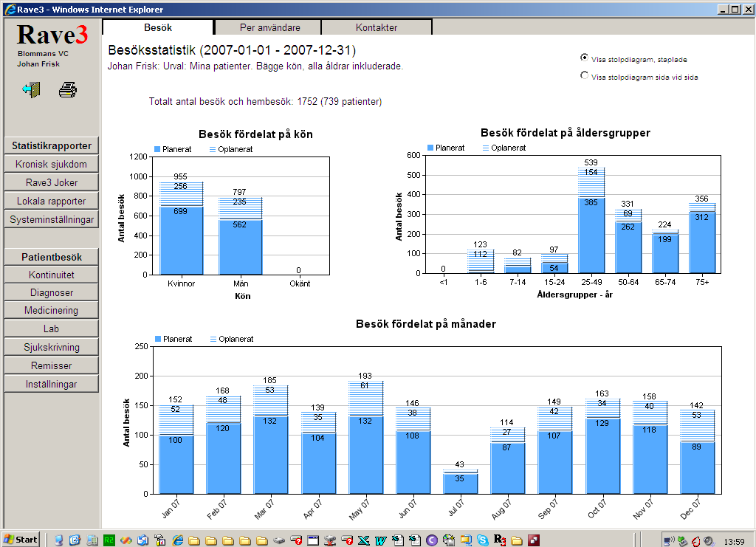This screenshot has height=547, width=756.
Task: Click the '193' total in monthly chart
Action: [x=365, y=376]
